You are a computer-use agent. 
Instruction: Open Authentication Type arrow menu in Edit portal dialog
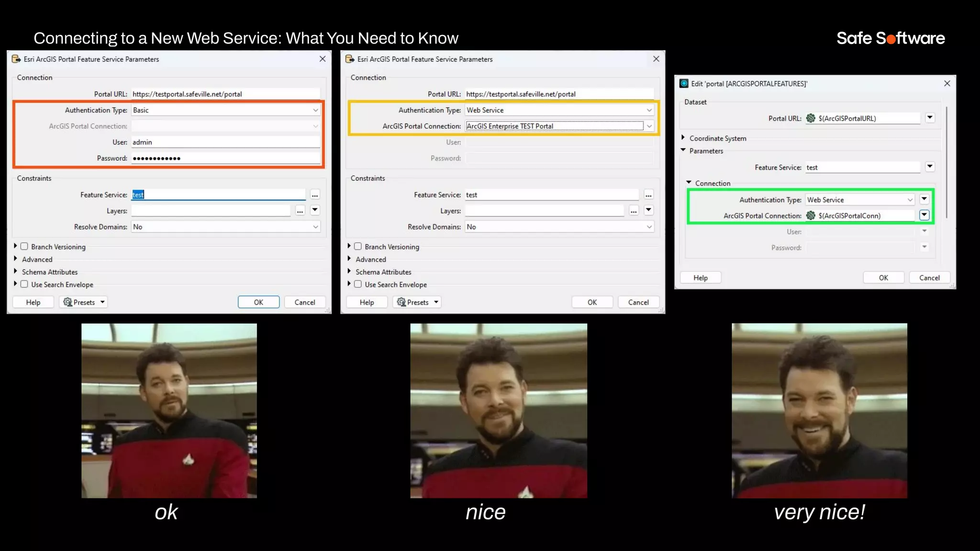[924, 199]
